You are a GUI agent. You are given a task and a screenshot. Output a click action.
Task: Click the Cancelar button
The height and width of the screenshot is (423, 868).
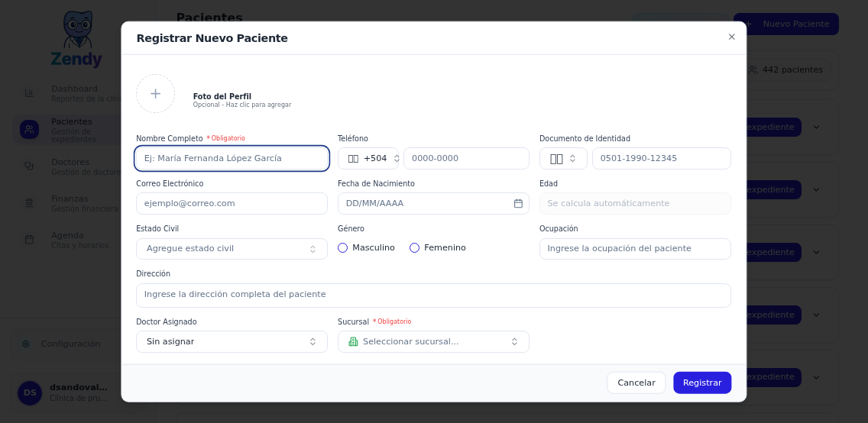pyautogui.click(x=636, y=383)
